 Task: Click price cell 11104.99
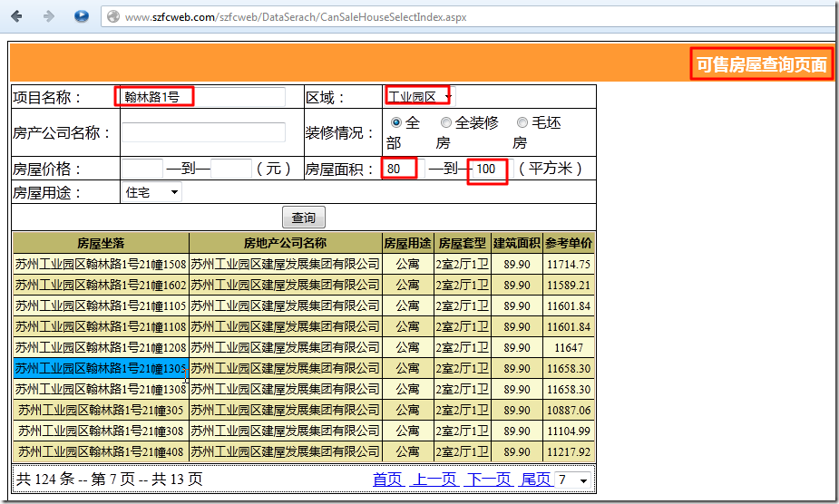569,431
